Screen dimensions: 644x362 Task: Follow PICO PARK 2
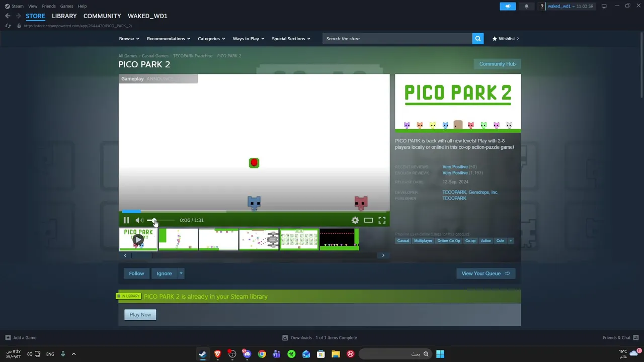click(136, 274)
